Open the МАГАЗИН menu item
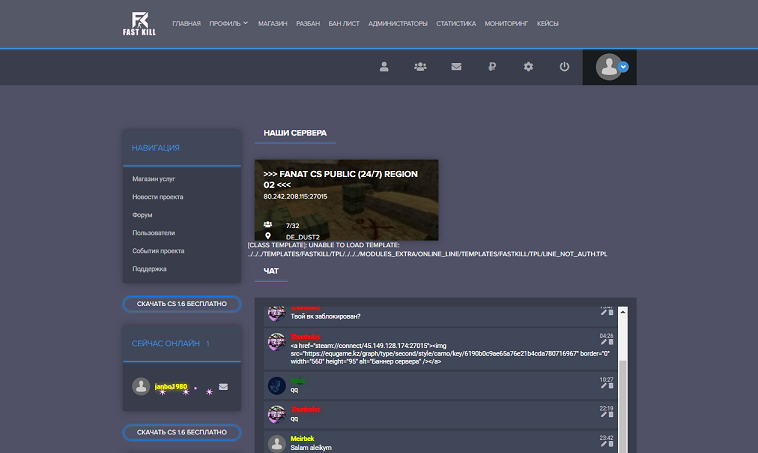The height and width of the screenshot is (453, 758). coord(272,22)
